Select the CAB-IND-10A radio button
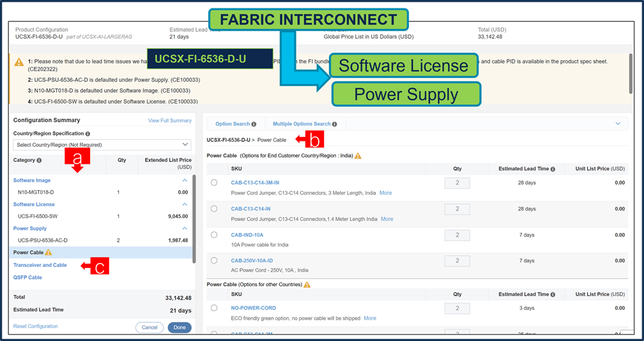644x341 pixels. [x=214, y=235]
